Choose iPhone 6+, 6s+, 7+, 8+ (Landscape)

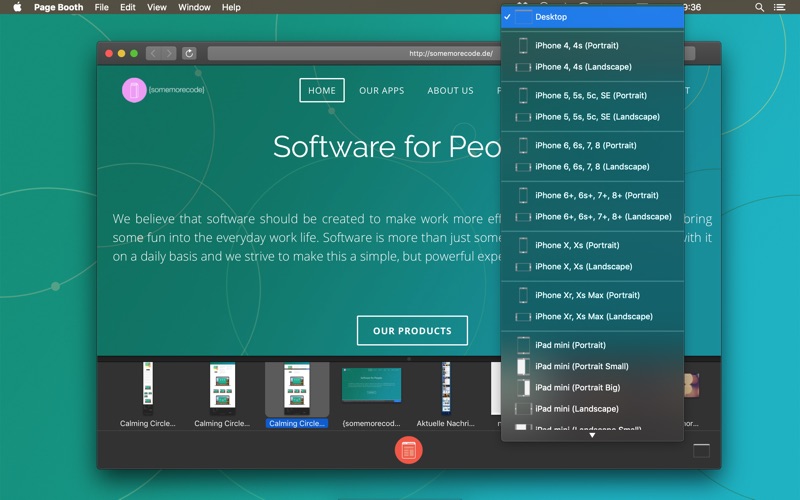coord(592,217)
